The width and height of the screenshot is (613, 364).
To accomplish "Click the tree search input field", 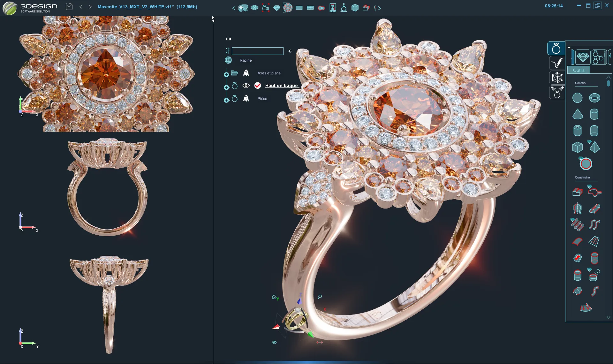I will tap(257, 51).
